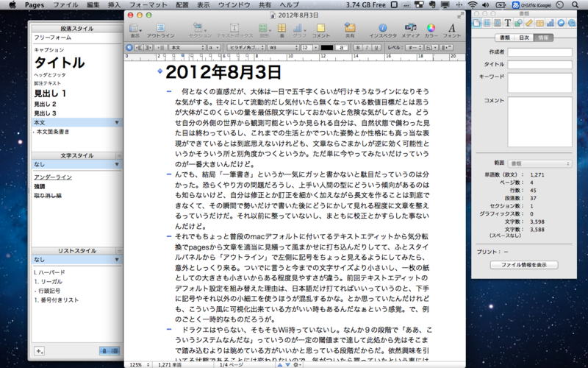This screenshot has height=368, width=588.
Task: Go to next page with down arrow
Action: (287, 364)
